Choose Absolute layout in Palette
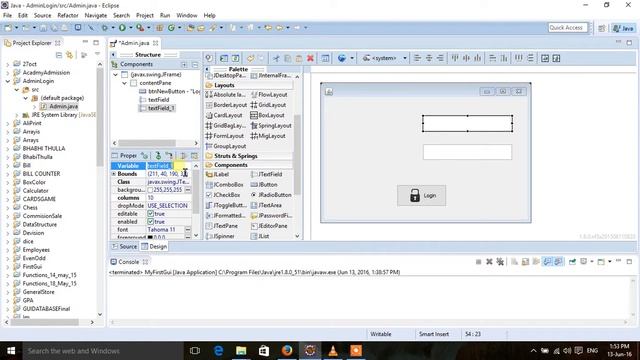This screenshot has width=640, height=360. point(225,95)
